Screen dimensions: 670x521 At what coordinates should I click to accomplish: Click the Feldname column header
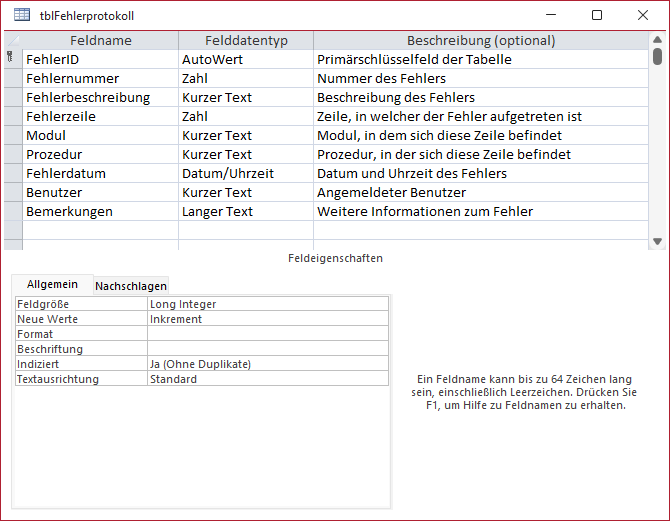(100, 41)
